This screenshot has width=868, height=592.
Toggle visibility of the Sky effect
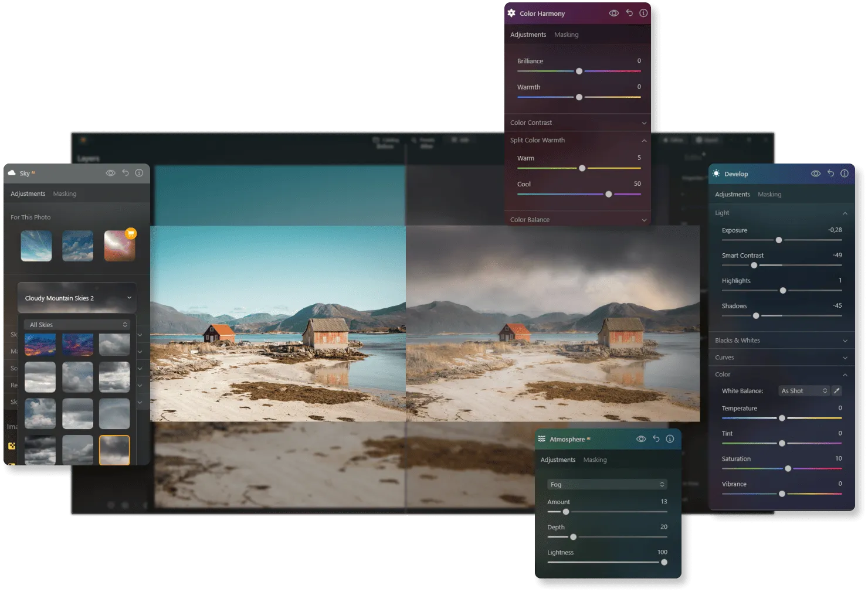(x=110, y=173)
